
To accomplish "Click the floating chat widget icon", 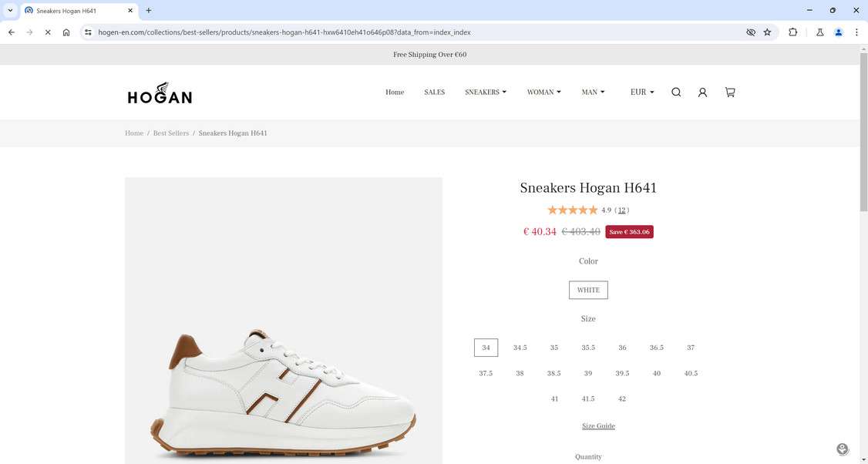I will pos(843,449).
